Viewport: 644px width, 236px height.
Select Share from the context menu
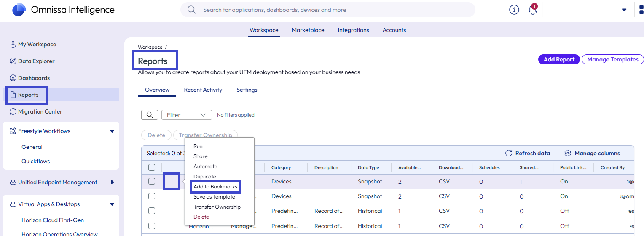(200, 156)
